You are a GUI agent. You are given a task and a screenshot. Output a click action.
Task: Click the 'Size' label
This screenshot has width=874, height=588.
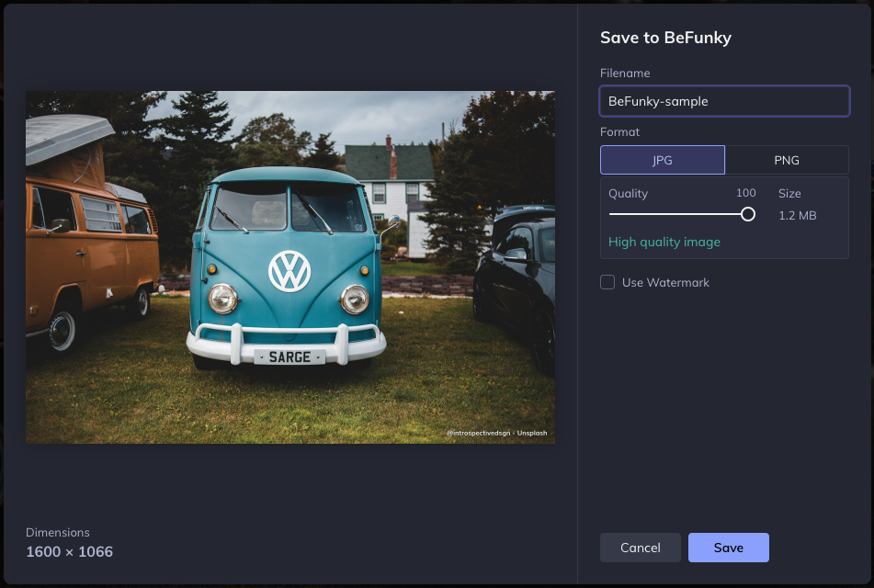pyautogui.click(x=789, y=194)
